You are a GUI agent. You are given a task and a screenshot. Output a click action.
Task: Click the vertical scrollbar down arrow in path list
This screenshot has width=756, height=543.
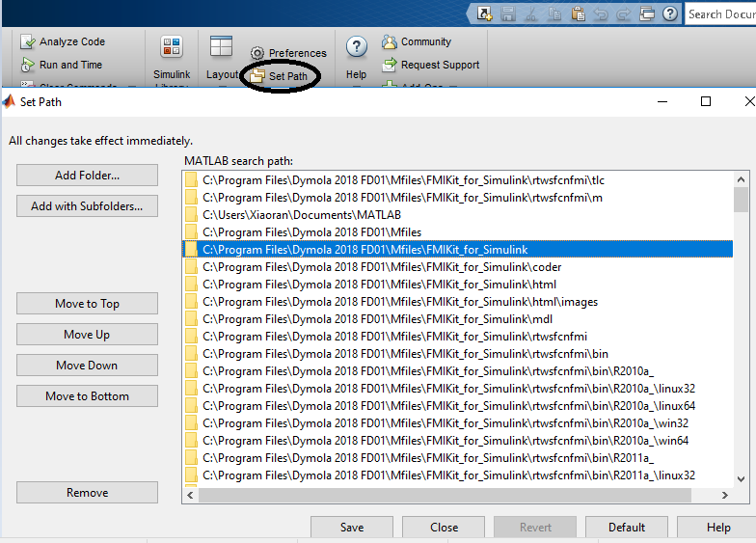(x=741, y=478)
